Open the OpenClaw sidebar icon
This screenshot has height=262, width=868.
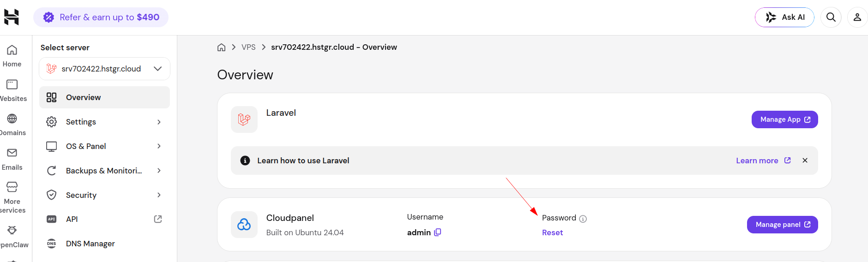(12, 230)
